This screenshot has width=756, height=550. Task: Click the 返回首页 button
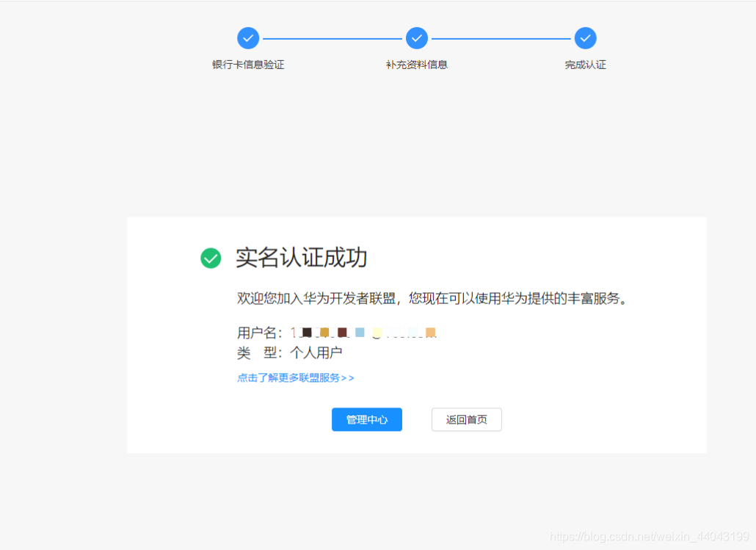coord(467,419)
